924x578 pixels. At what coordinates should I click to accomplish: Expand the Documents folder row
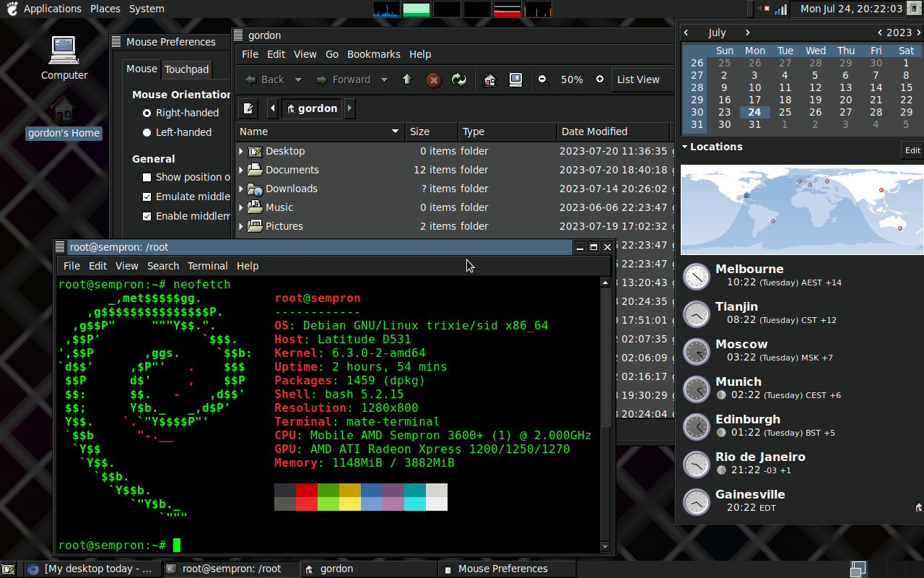[x=242, y=170]
